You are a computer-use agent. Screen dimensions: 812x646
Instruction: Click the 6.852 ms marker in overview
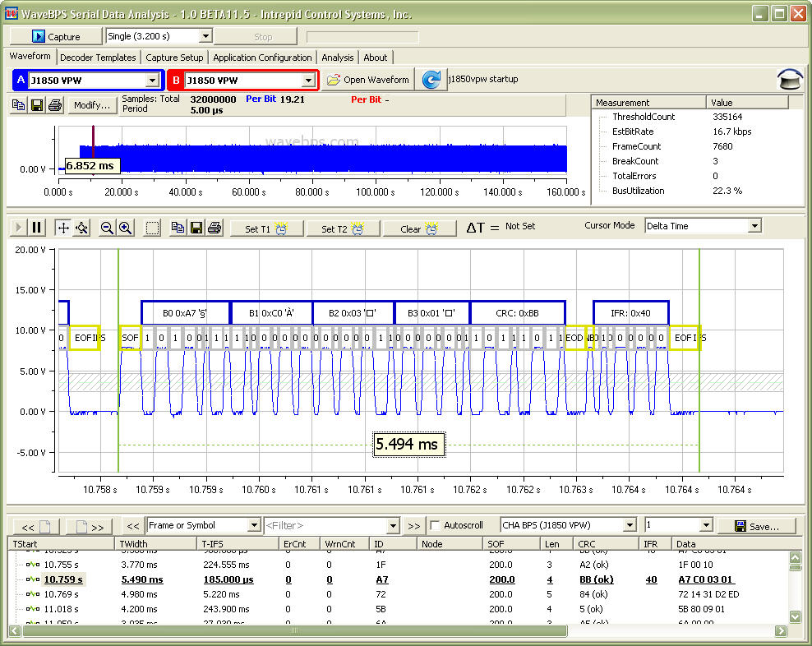pyautogui.click(x=92, y=166)
